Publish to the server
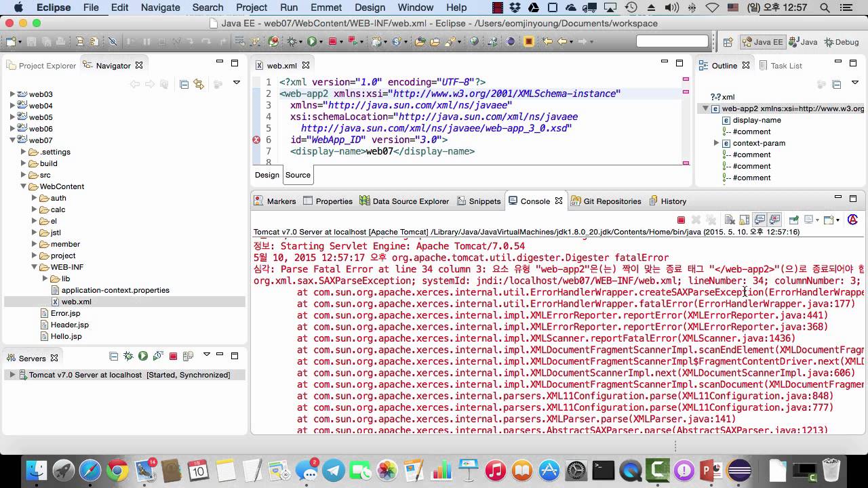The image size is (868, 488). pyautogui.click(x=188, y=356)
